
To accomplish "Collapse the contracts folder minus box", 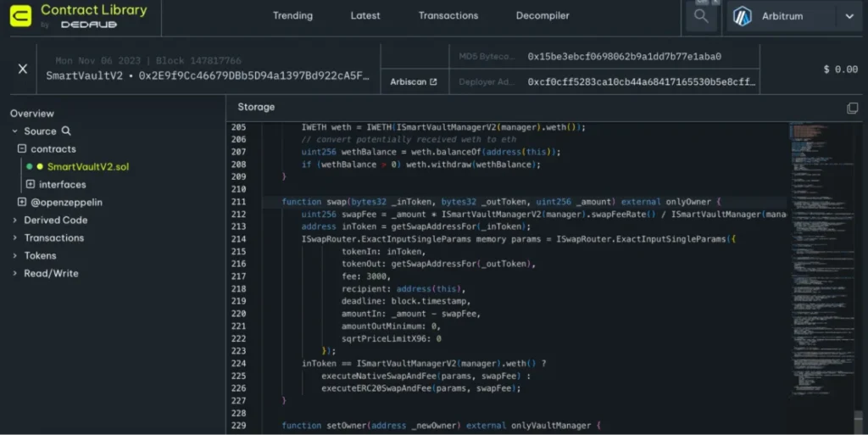I will click(x=22, y=149).
